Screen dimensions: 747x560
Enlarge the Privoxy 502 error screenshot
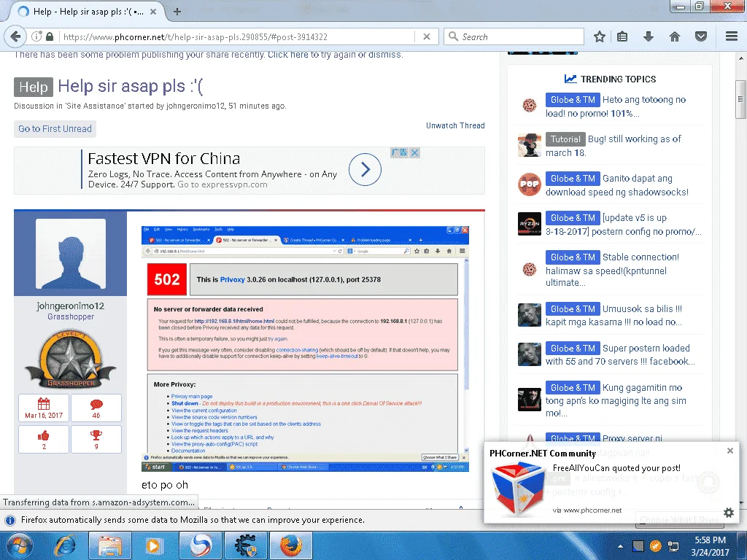point(305,349)
